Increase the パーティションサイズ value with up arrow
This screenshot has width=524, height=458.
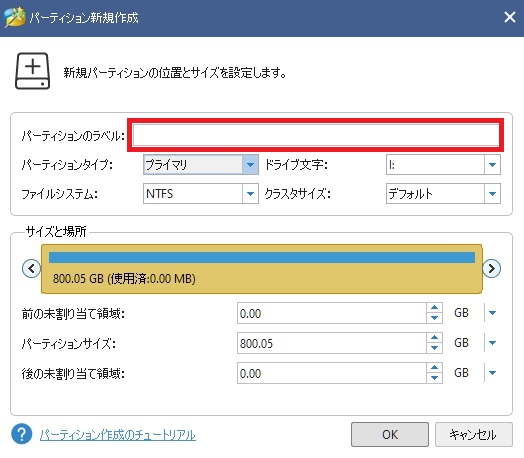coord(434,338)
